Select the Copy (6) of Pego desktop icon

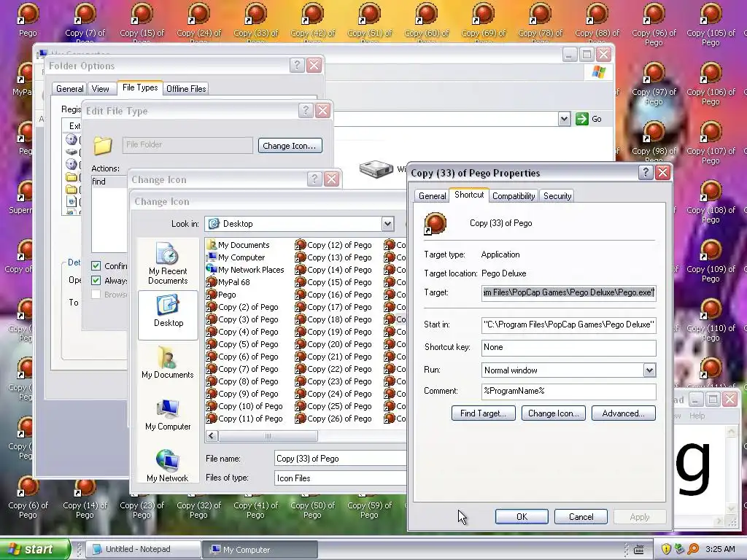(28, 497)
